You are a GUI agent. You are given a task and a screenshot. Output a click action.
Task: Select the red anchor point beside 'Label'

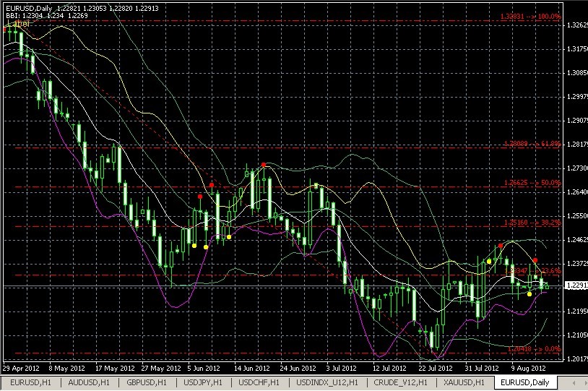coord(5,29)
